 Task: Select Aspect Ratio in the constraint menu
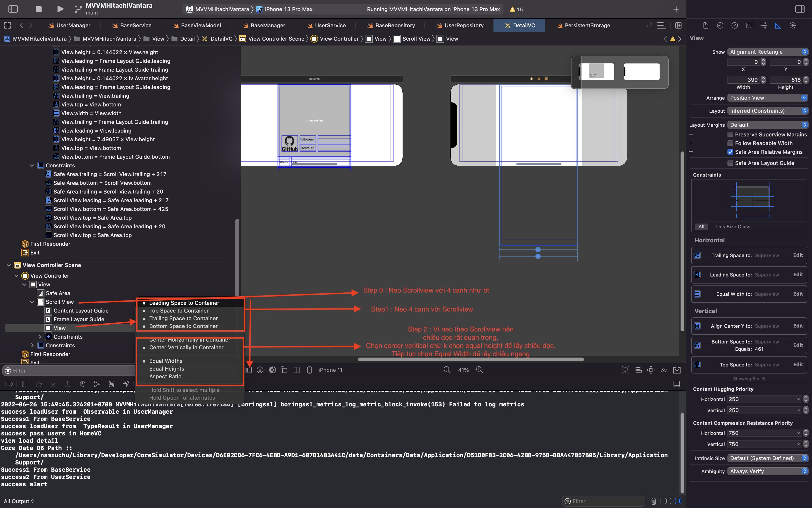click(x=165, y=376)
